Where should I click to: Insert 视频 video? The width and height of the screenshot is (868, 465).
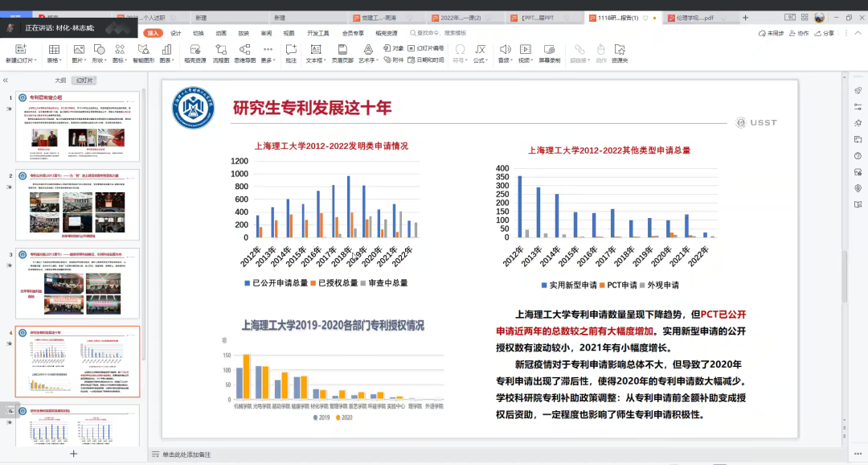526,54
